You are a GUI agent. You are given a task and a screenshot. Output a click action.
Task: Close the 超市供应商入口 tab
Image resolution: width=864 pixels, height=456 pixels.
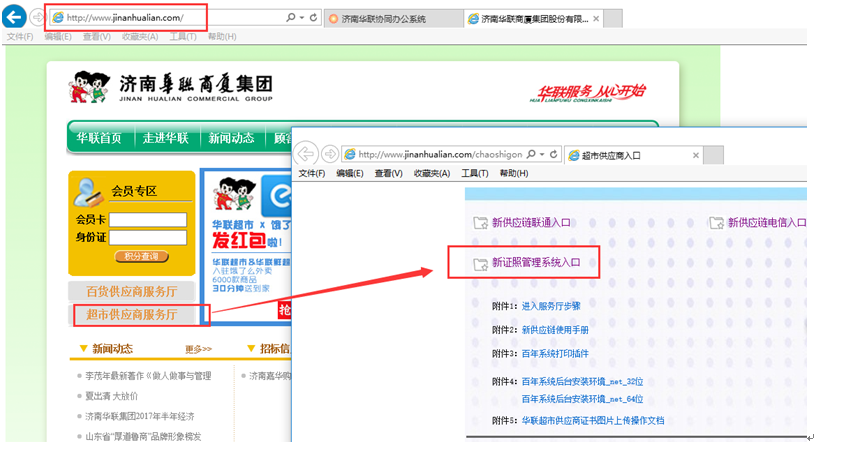pos(696,155)
